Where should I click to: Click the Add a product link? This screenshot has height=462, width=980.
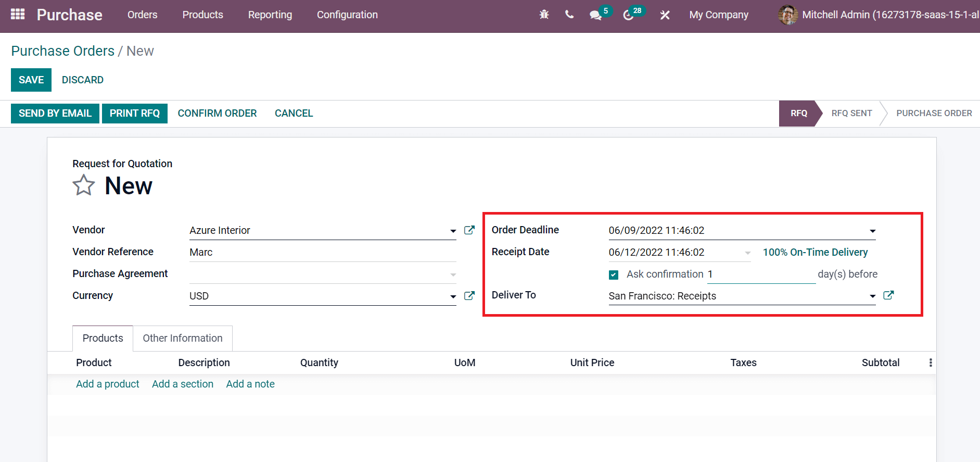[x=108, y=384]
